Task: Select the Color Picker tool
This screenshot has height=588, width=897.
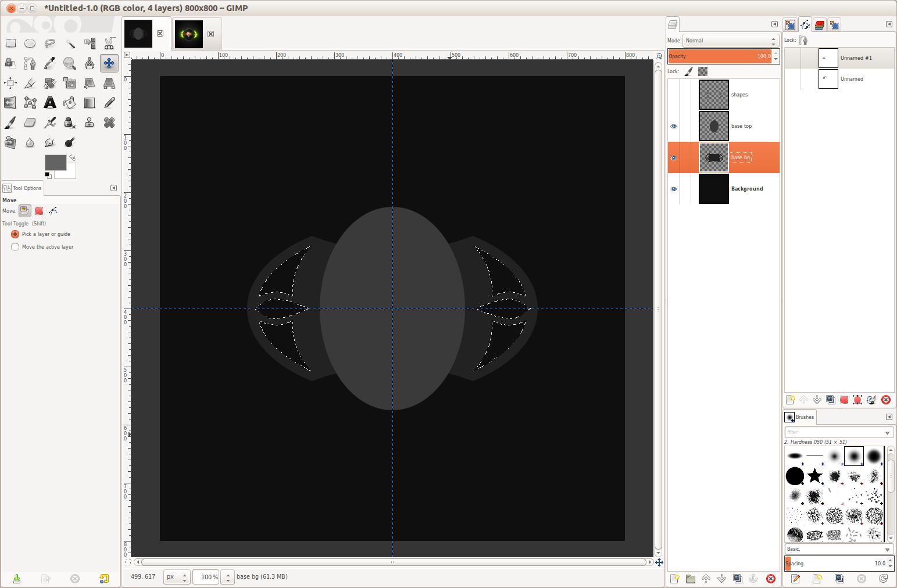Action: pyautogui.click(x=50, y=63)
